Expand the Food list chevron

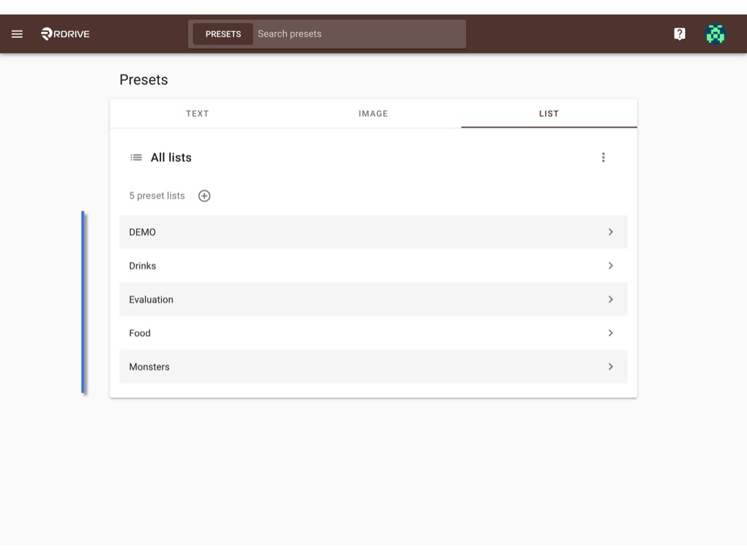coord(611,332)
